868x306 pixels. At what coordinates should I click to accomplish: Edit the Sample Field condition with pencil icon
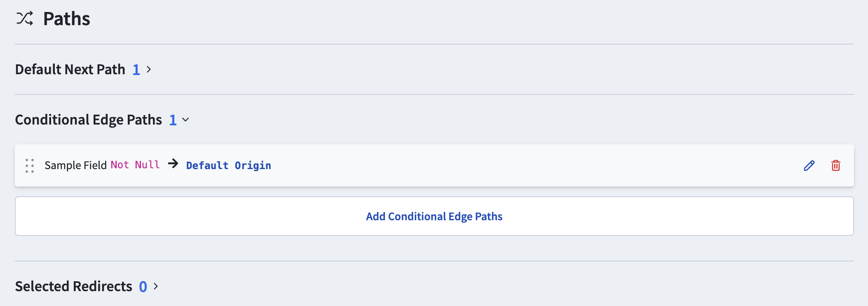809,165
